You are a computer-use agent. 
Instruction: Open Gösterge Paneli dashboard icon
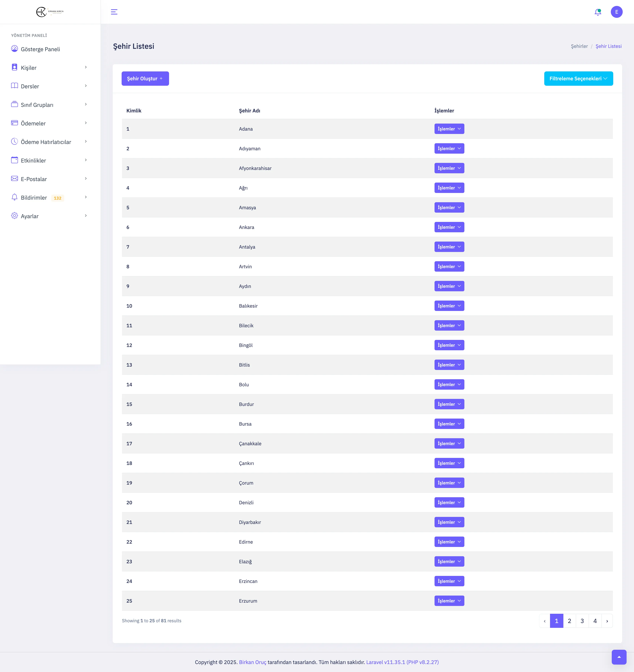pos(14,49)
